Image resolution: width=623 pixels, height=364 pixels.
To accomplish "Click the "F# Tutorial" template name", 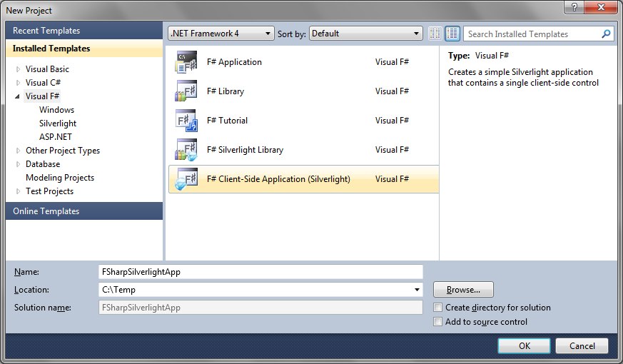I will (227, 121).
